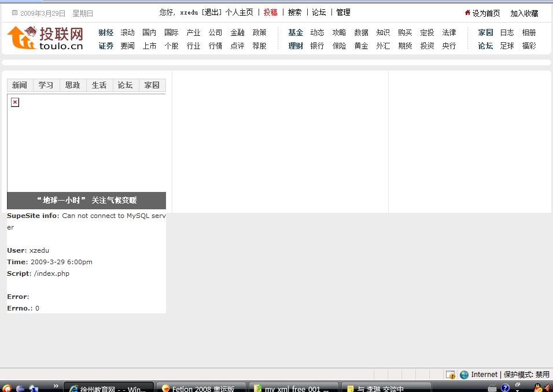553x392 pixels.
Task: Click 加入收藏 link
Action: (x=525, y=13)
